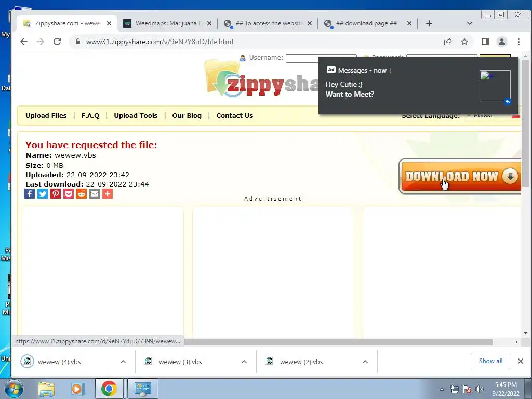Switch to '## To access the website' tab
532x399 pixels.
[268, 23]
